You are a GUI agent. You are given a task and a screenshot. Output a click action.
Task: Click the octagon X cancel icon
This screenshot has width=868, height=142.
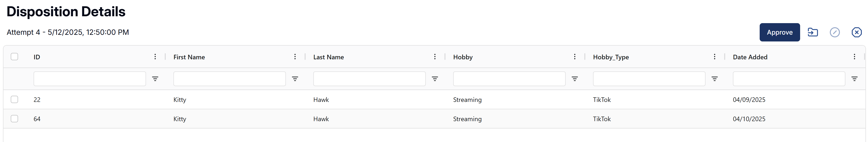[x=857, y=32]
